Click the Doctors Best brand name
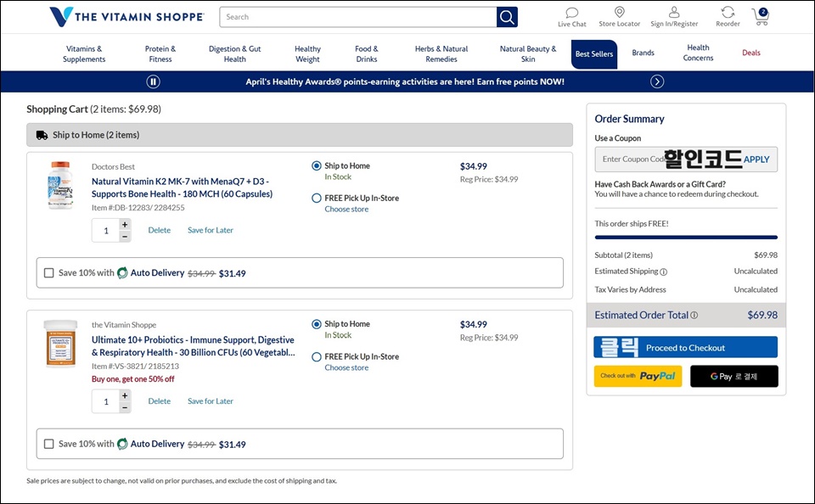Viewport: 815px width, 504px height. (x=113, y=167)
